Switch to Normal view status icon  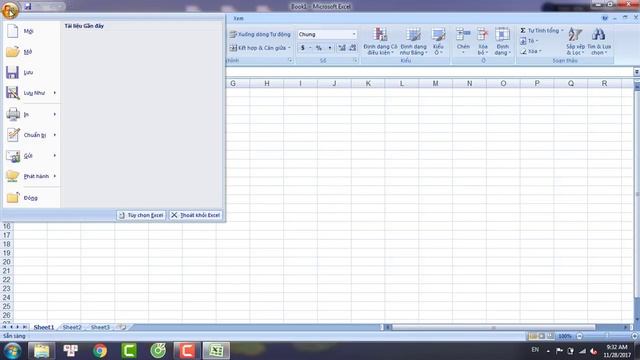533,336
